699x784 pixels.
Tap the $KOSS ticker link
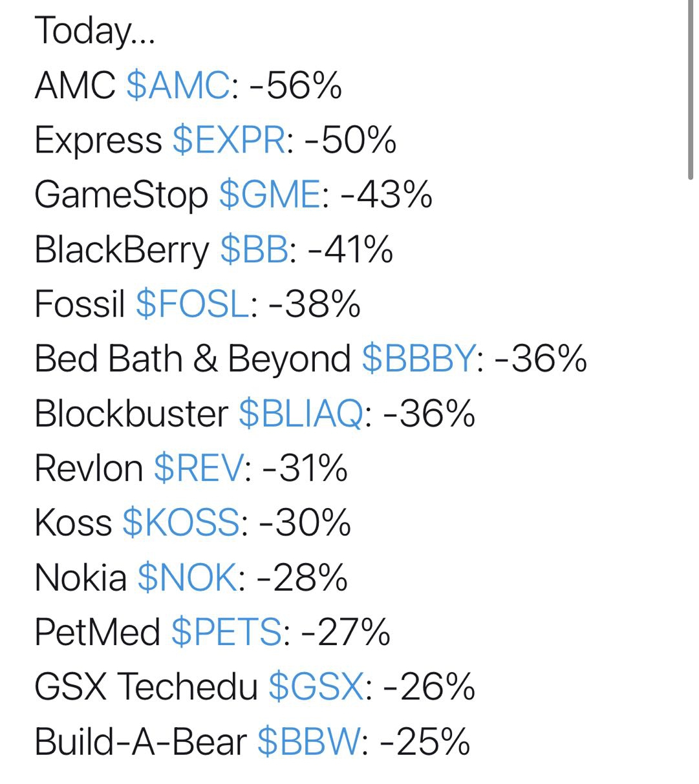(181, 522)
